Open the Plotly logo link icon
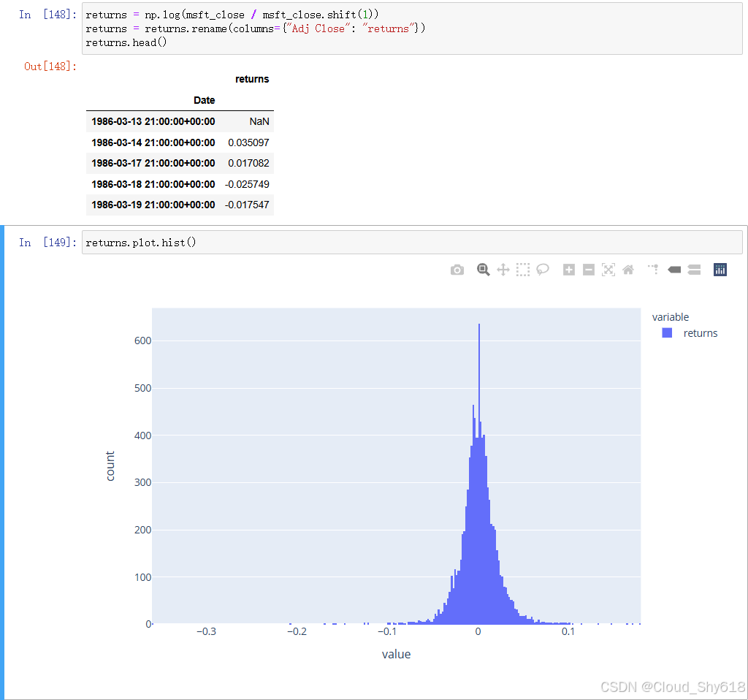This screenshot has height=700, width=748. [x=720, y=270]
